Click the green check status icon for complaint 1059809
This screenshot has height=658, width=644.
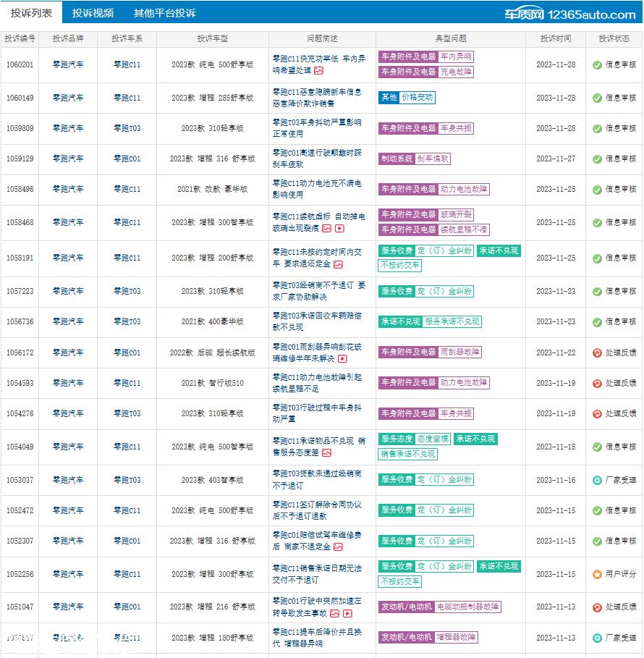(x=597, y=129)
